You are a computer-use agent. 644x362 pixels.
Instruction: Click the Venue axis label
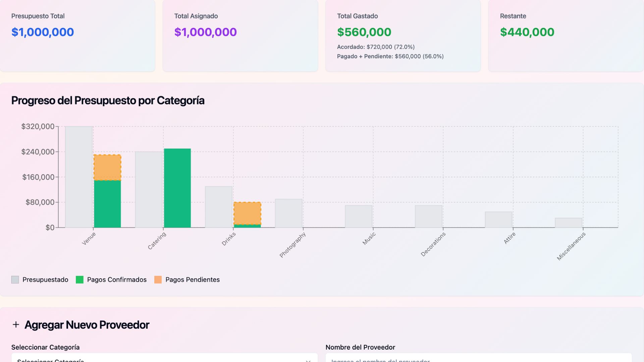[89, 239]
